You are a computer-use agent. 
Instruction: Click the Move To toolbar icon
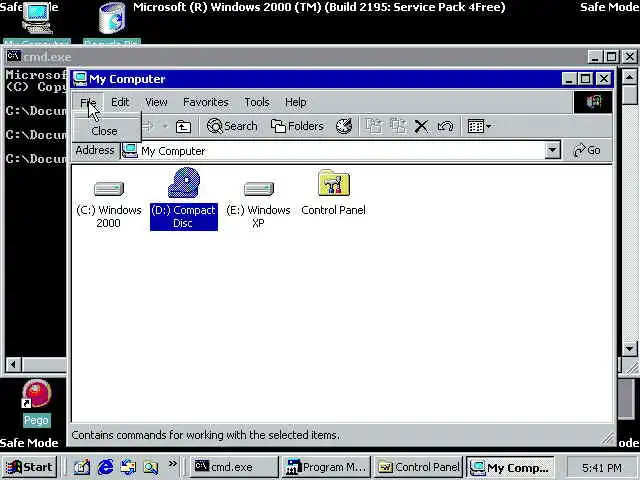[x=373, y=126]
